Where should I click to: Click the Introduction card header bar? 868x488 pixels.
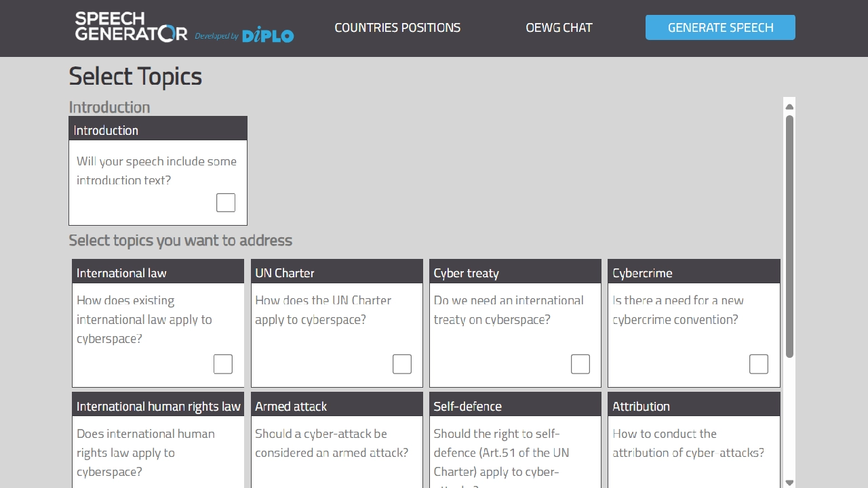[x=158, y=129]
